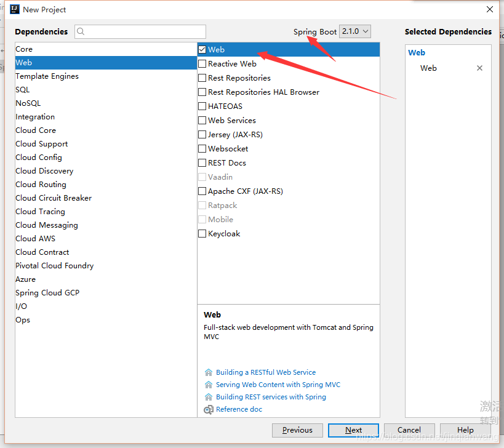Click the disabled Vaadin entry

289,177
